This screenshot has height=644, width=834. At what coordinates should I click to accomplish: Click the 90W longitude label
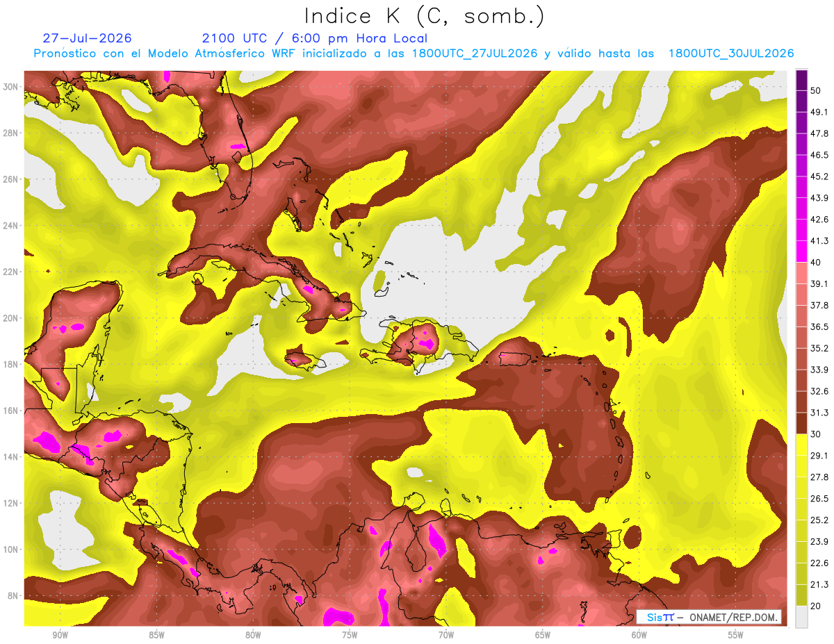pyautogui.click(x=60, y=636)
